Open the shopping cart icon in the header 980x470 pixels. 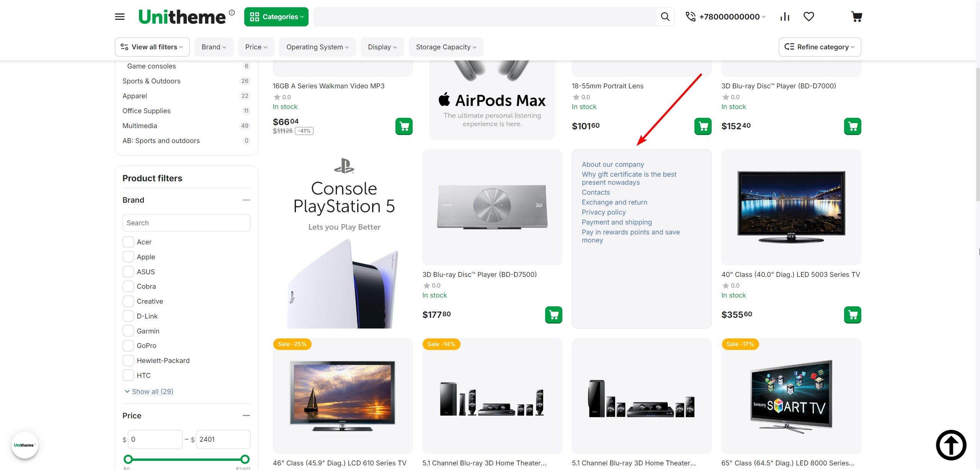(856, 17)
